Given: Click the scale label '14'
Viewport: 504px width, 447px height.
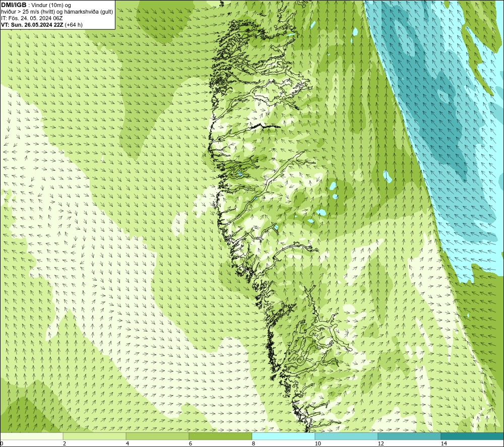Looking at the screenshot, I should pos(444,443).
